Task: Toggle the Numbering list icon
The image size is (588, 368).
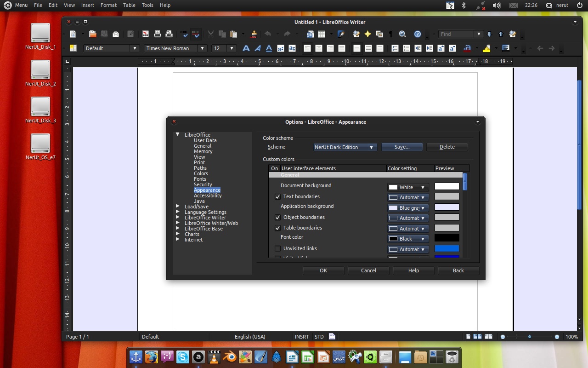Action: (395, 48)
